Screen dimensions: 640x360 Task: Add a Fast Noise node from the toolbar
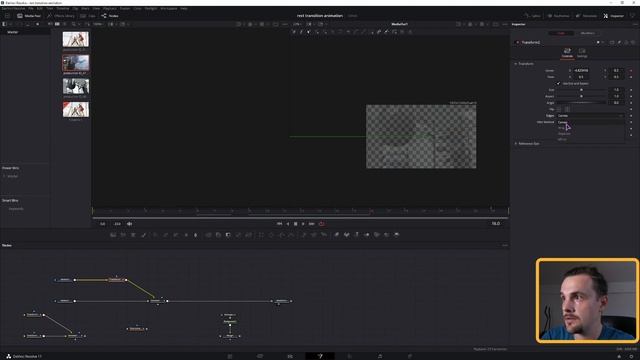coord(123,235)
